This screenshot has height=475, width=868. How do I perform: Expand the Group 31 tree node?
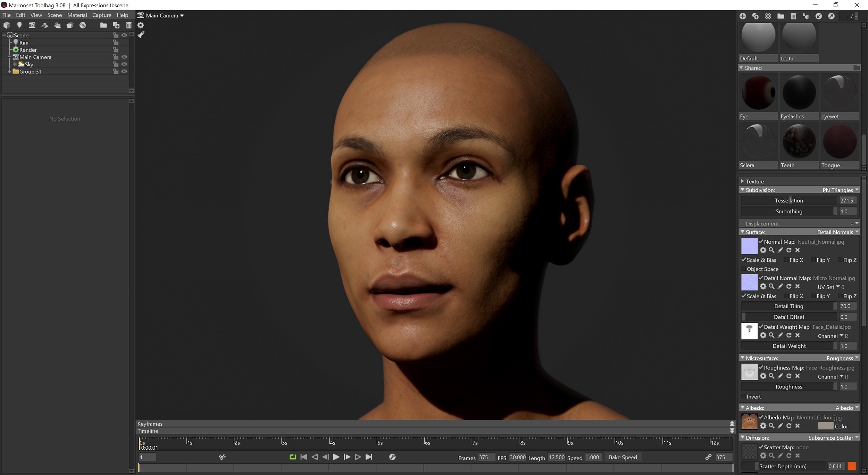[x=9, y=72]
